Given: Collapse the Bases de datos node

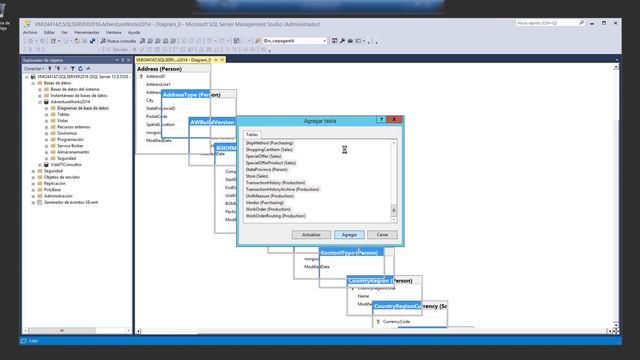Looking at the screenshot, I should tap(33, 83).
